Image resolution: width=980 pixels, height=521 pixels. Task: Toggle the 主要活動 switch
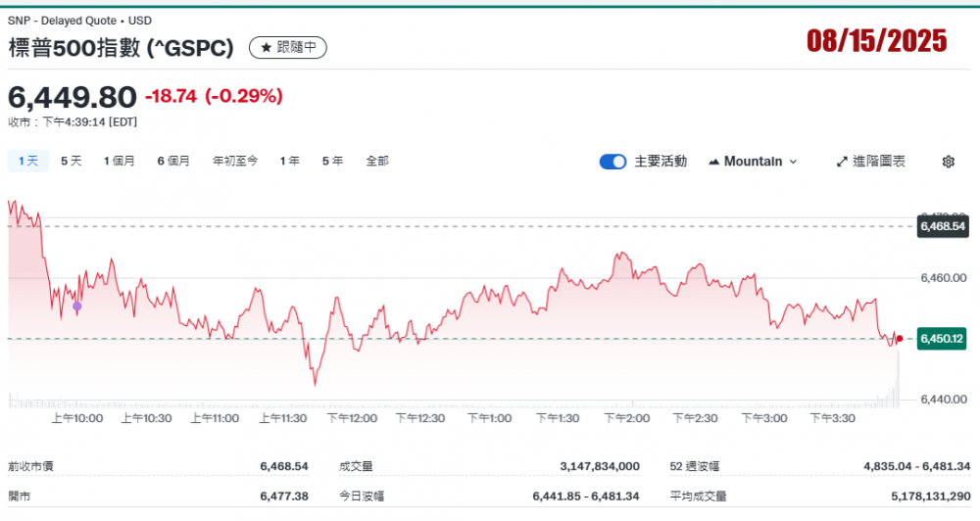click(612, 162)
